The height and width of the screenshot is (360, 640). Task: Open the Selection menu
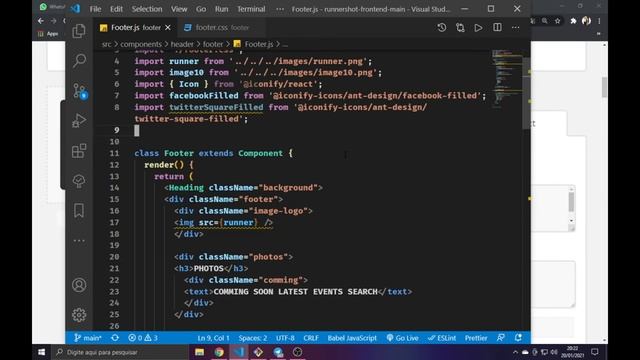[x=147, y=9]
